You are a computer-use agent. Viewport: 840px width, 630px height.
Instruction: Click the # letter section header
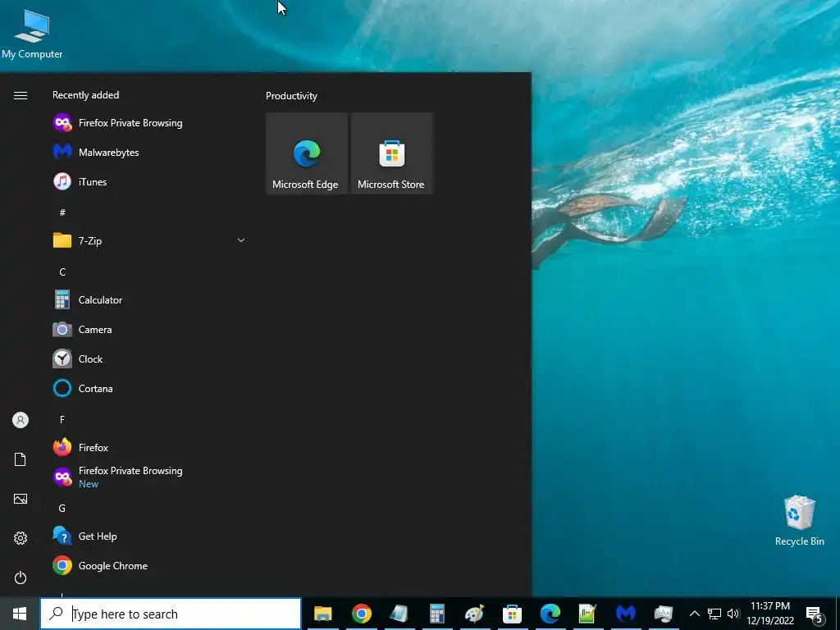click(62, 212)
